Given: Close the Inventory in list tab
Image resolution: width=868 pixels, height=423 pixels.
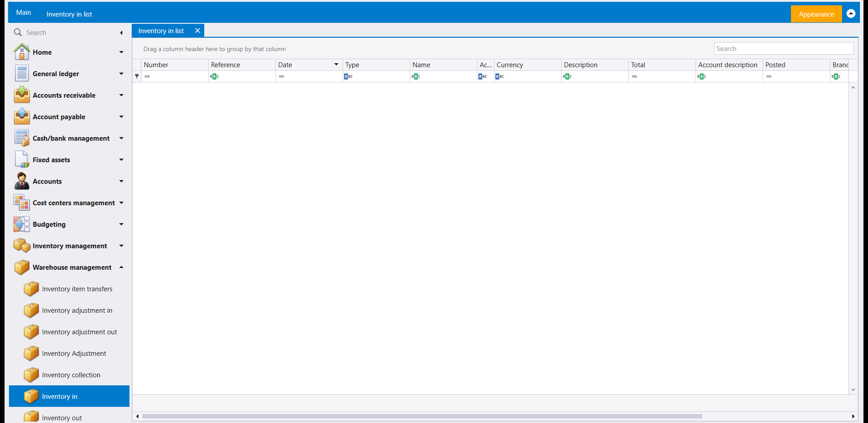Looking at the screenshot, I should [x=198, y=30].
